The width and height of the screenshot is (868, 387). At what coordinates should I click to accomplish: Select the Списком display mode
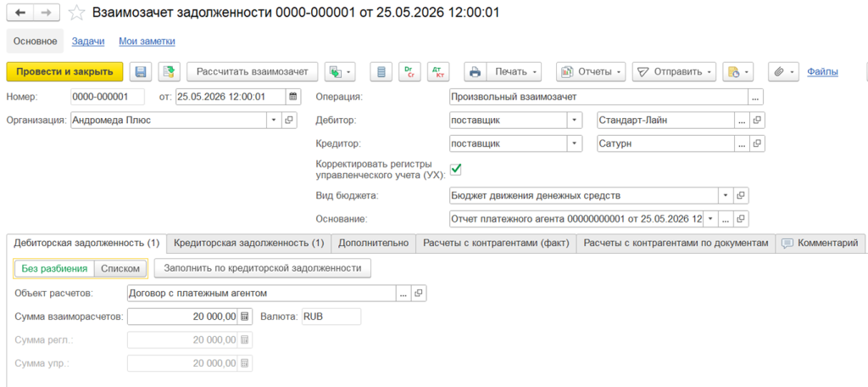[120, 268]
